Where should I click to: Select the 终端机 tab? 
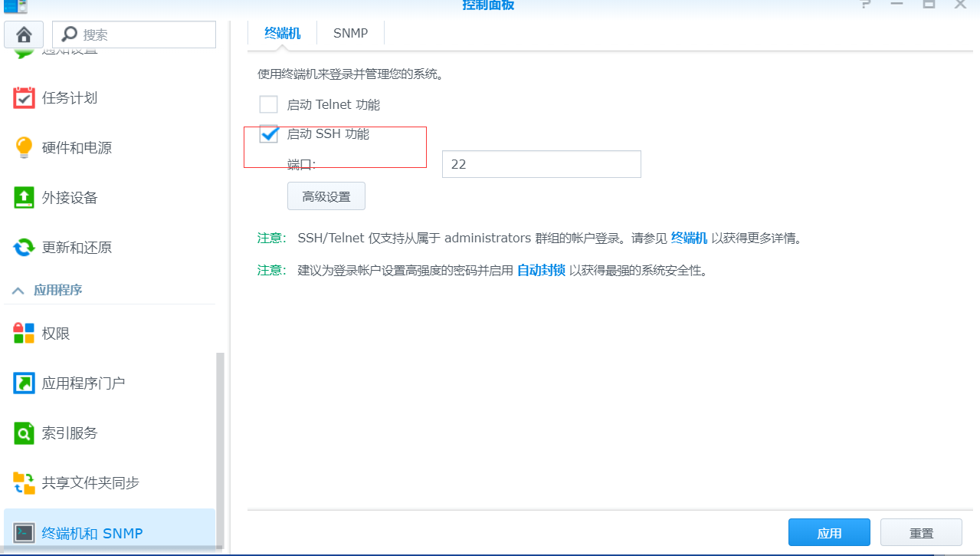(x=283, y=33)
